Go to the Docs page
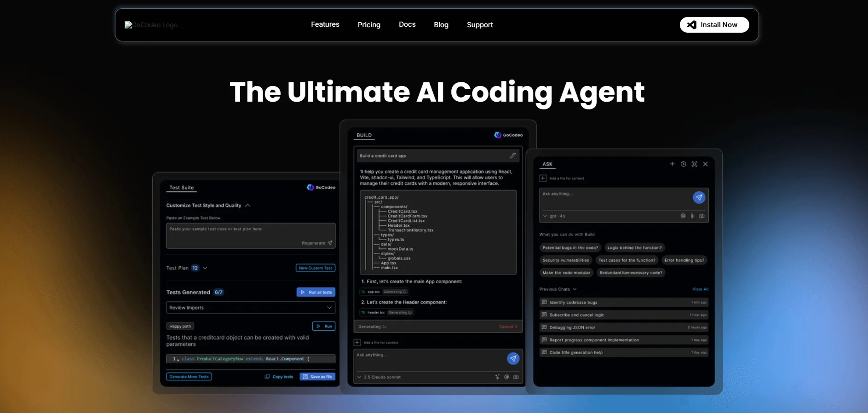Viewport: 868px width, 413px height. (407, 24)
